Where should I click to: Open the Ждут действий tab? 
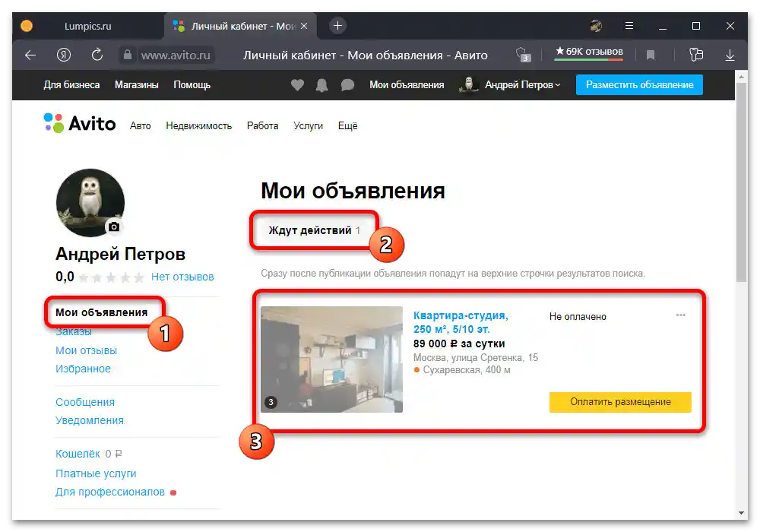pos(315,230)
